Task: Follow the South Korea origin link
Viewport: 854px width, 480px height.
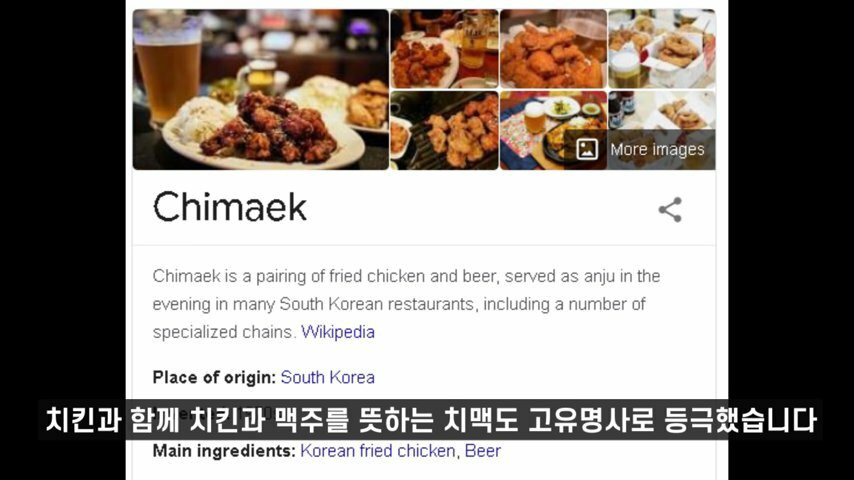Action: 327,377
